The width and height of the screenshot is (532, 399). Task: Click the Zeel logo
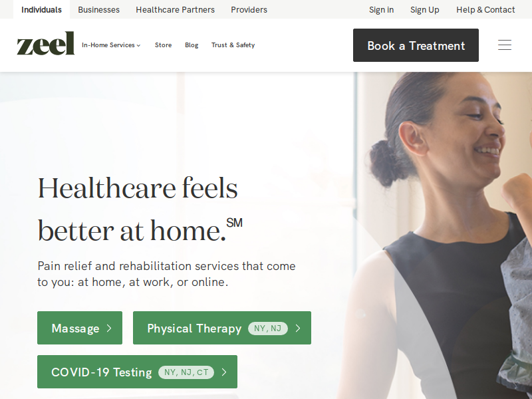(x=46, y=43)
